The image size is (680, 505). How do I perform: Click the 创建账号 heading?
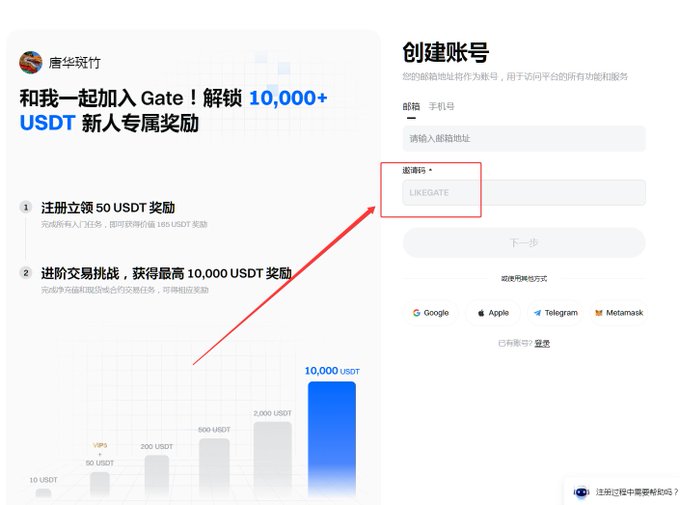[446, 52]
